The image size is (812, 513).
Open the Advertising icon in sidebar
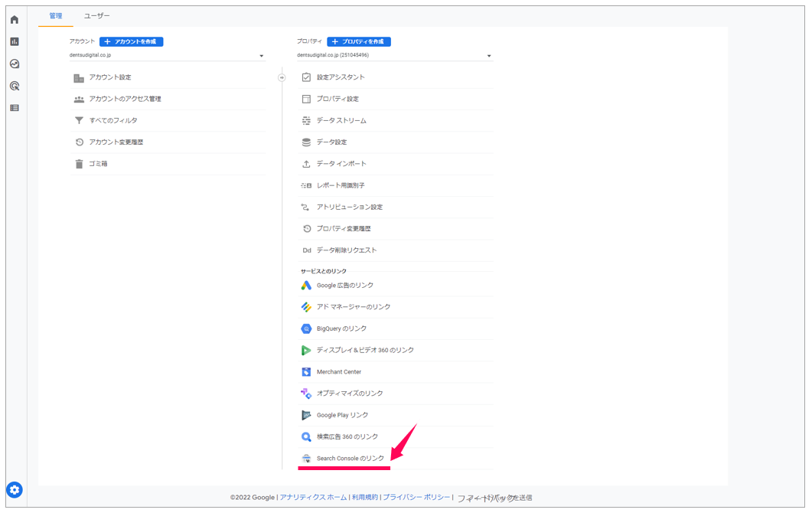(15, 87)
